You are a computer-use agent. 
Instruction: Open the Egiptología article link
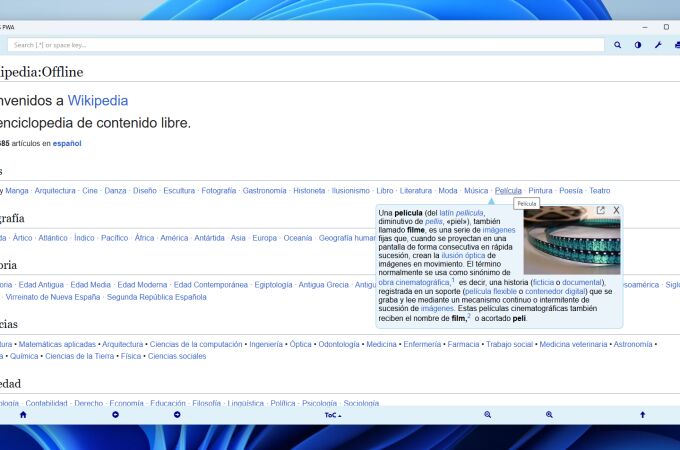(273, 285)
